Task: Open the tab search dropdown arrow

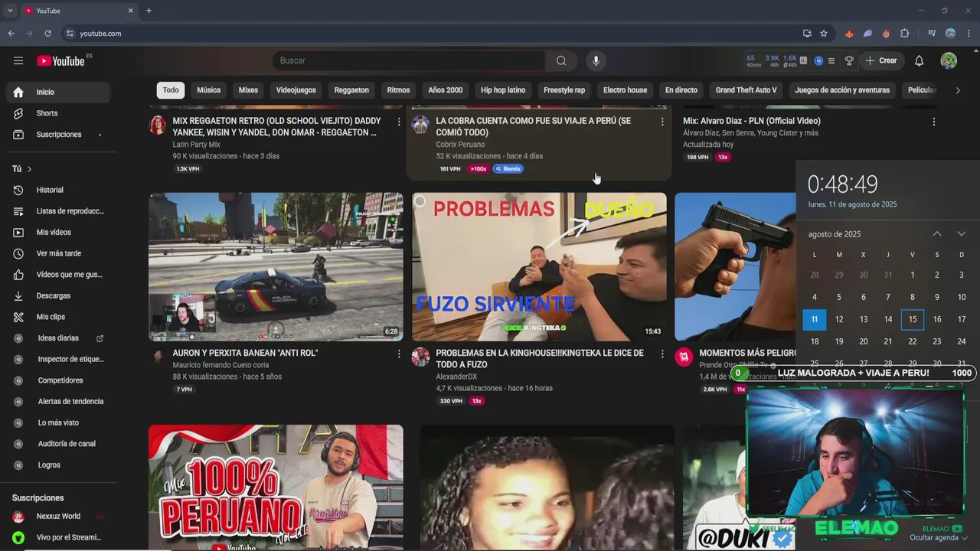Action: (x=10, y=11)
